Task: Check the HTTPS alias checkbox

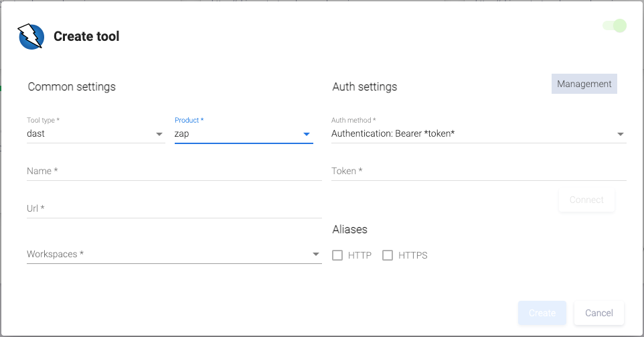Action: click(x=388, y=255)
